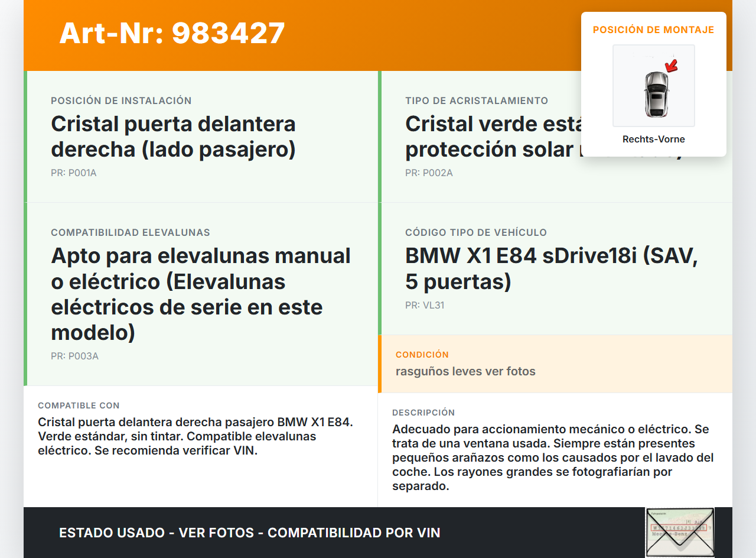Click 'rasguños leves ver fotos' condition text
The image size is (756, 558).
pyautogui.click(x=465, y=371)
